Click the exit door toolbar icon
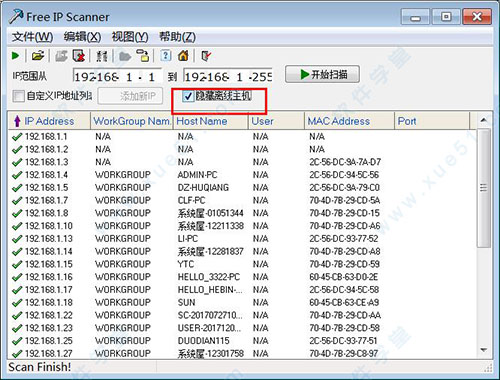Screen dimensions: 500x380 coord(206,56)
